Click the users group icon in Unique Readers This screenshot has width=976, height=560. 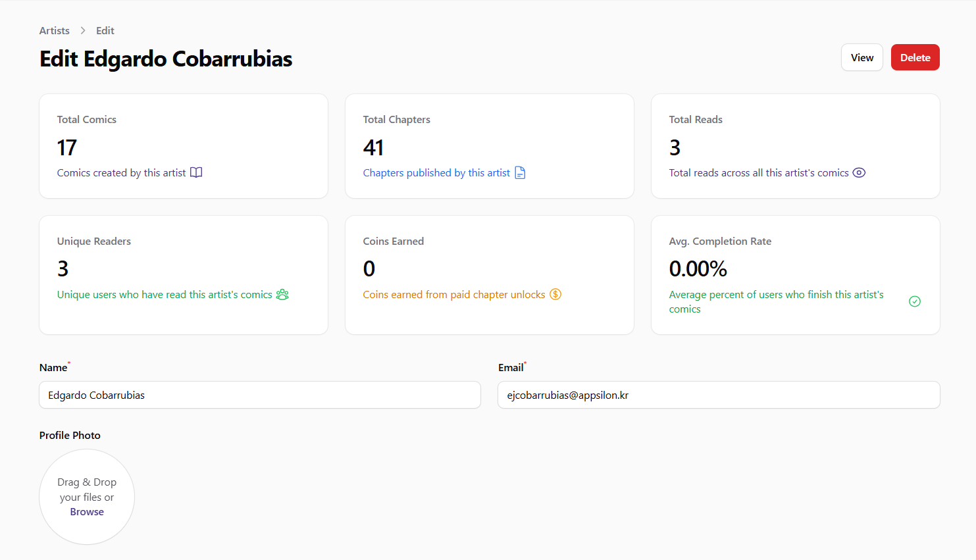[x=282, y=294]
